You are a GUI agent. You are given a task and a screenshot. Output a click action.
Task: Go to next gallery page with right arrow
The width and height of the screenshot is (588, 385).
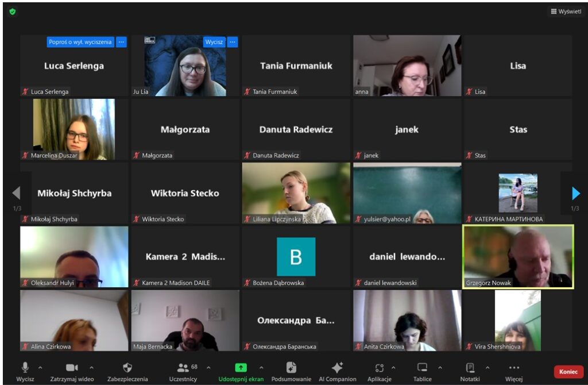coord(576,194)
